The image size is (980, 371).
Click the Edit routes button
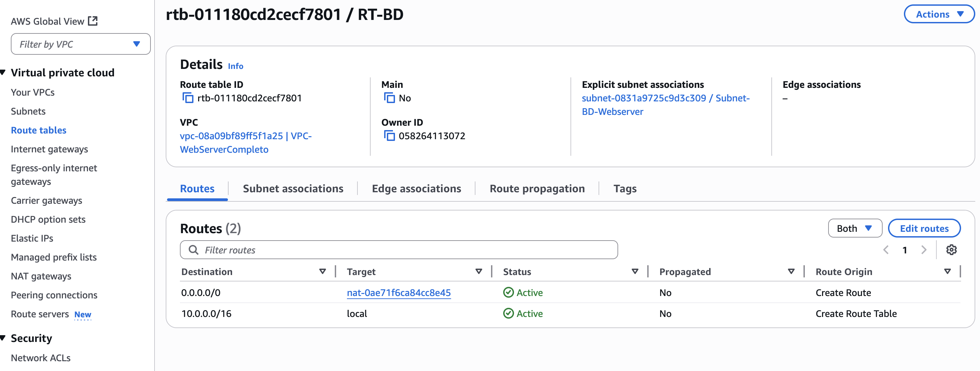coord(924,228)
